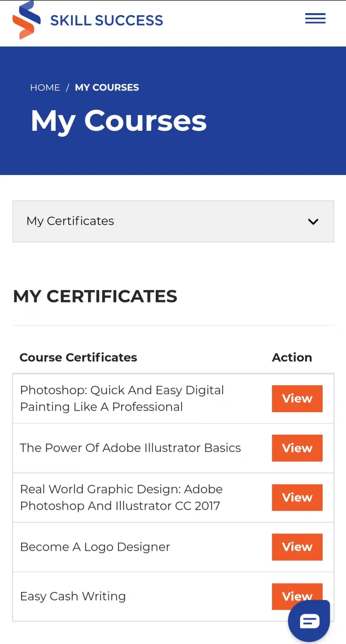The image size is (346, 644).
Task: View Real World Graphic Design certificate
Action: (297, 497)
